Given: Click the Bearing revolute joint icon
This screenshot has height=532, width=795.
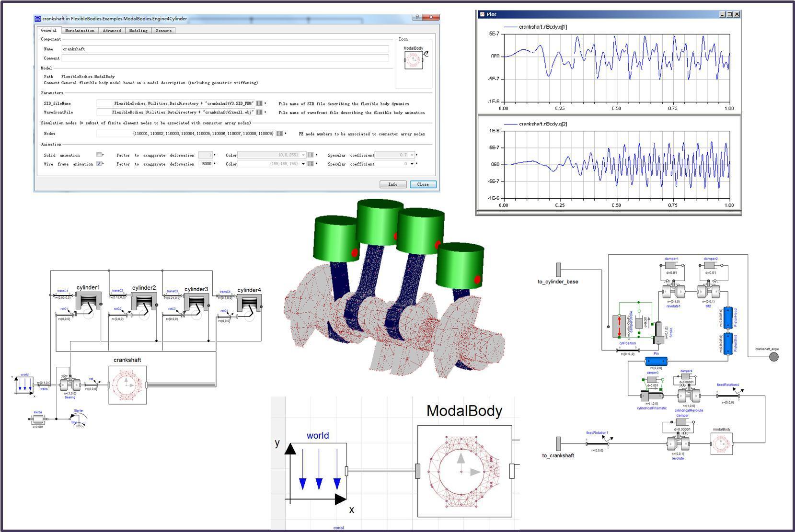Looking at the screenshot, I should point(70,385).
